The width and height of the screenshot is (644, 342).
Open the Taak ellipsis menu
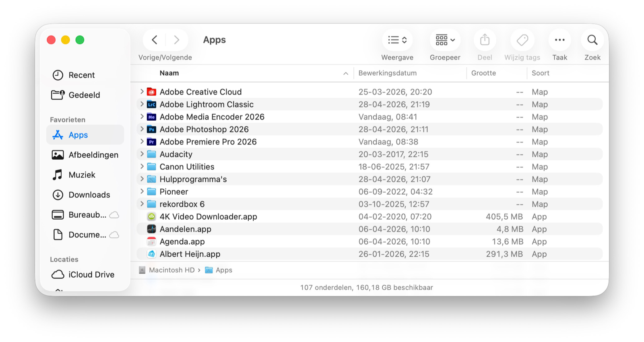point(559,40)
